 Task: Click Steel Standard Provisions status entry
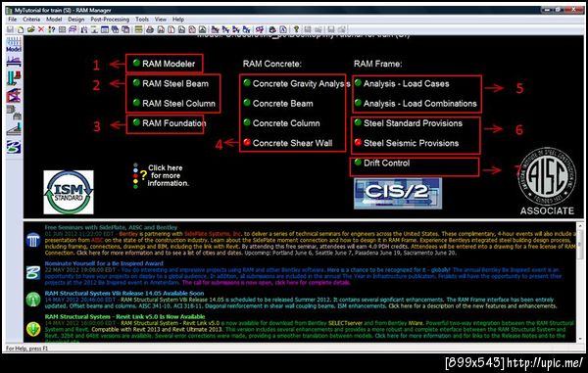tap(409, 123)
